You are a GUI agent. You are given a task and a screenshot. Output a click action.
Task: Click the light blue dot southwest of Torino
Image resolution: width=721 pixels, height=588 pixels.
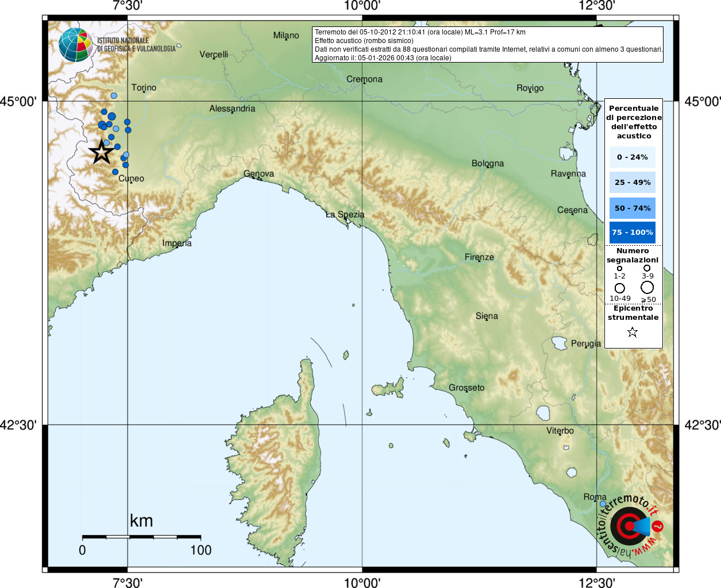(x=114, y=96)
